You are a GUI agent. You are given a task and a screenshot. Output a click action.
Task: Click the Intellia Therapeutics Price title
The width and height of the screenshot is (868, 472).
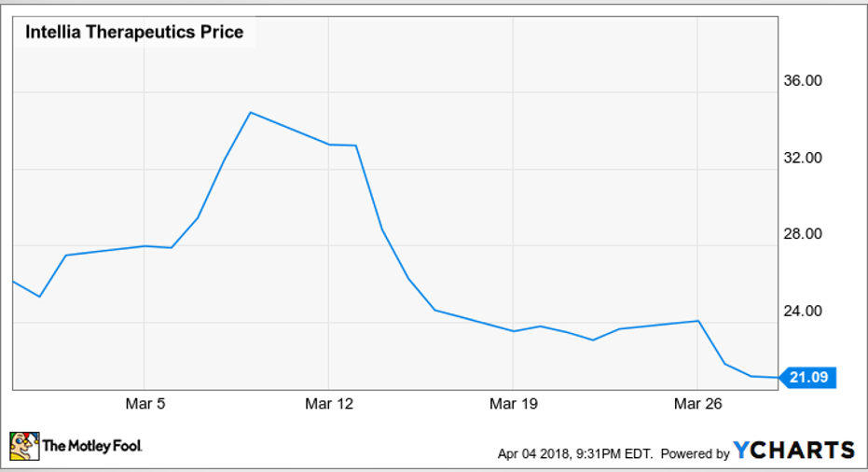[134, 33]
